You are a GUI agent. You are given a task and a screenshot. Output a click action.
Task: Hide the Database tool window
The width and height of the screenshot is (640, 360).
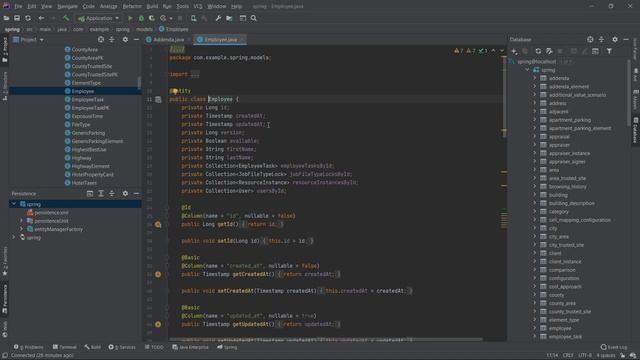626,40
